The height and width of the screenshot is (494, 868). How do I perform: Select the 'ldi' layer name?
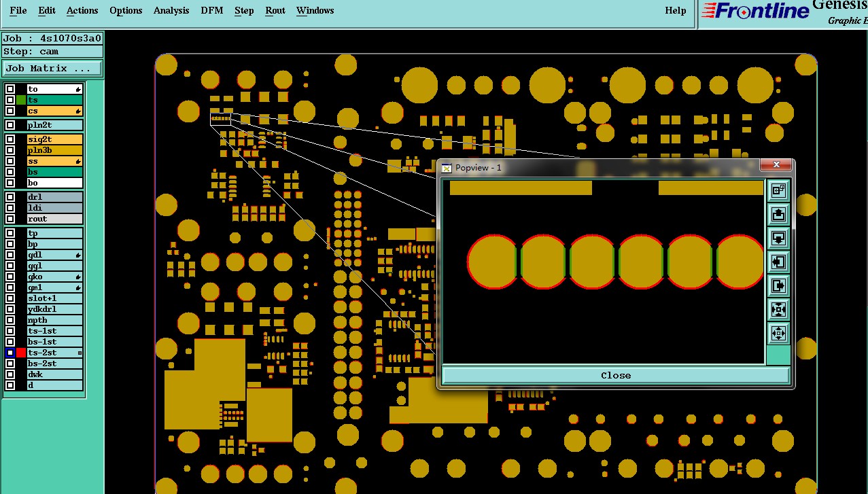[x=54, y=208]
